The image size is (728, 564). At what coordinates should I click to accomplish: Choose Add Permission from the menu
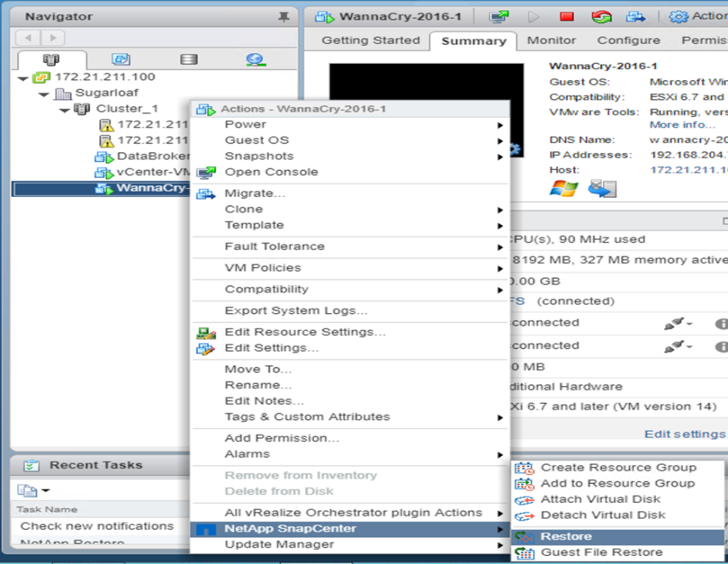[351, 438]
